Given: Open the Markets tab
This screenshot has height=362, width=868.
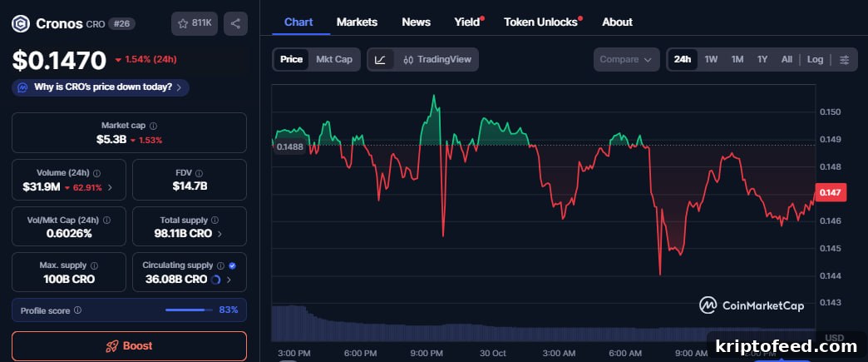Looking at the screenshot, I should (357, 22).
